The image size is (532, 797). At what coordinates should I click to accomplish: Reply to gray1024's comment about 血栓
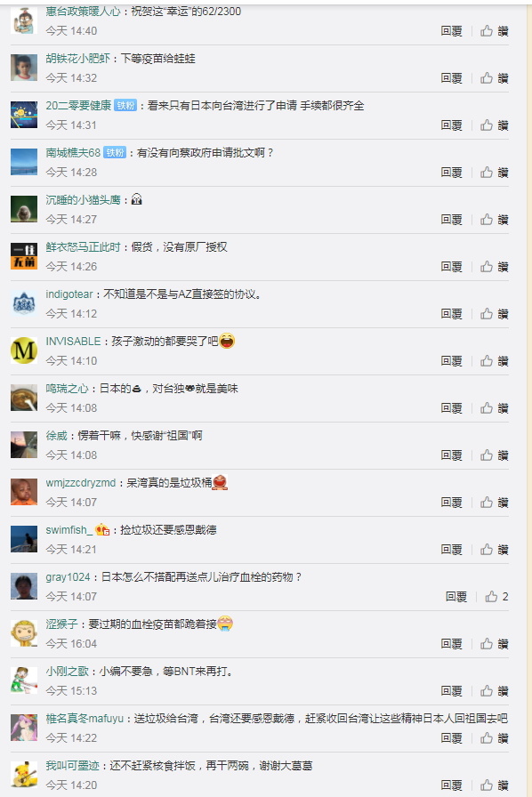pos(456,597)
